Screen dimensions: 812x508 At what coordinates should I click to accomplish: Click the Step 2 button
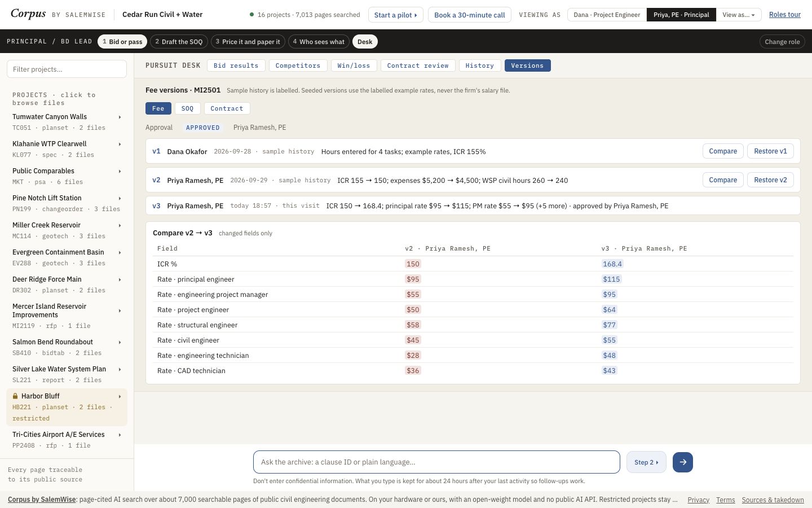point(646,462)
